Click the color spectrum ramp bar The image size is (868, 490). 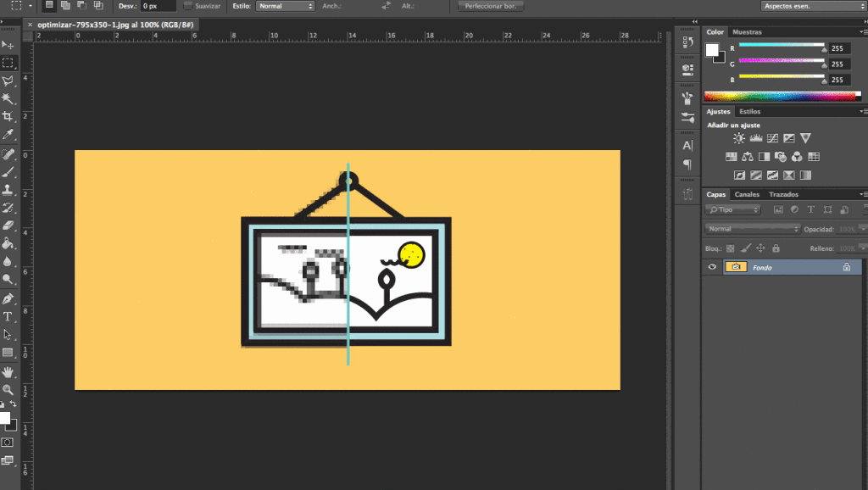779,97
